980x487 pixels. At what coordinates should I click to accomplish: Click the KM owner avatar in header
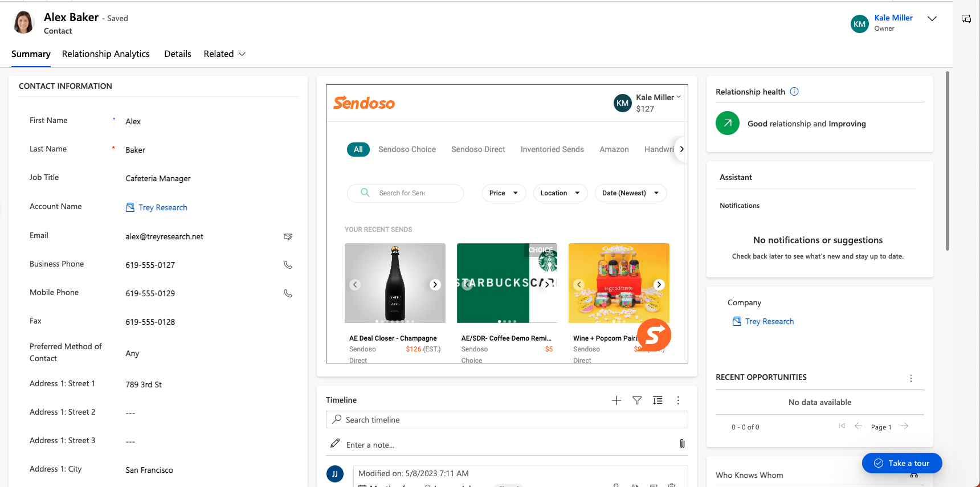pos(860,24)
